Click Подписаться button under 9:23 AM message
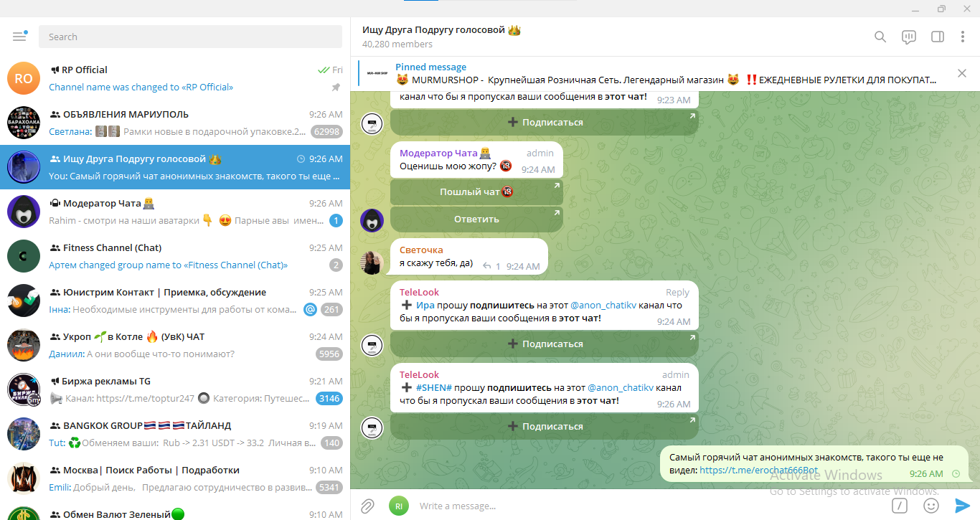The height and width of the screenshot is (520, 980). (545, 122)
